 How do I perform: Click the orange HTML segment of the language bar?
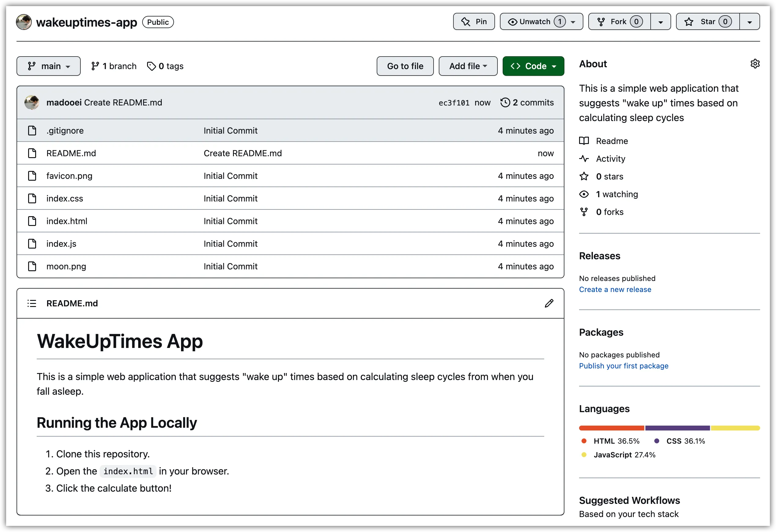coord(612,428)
